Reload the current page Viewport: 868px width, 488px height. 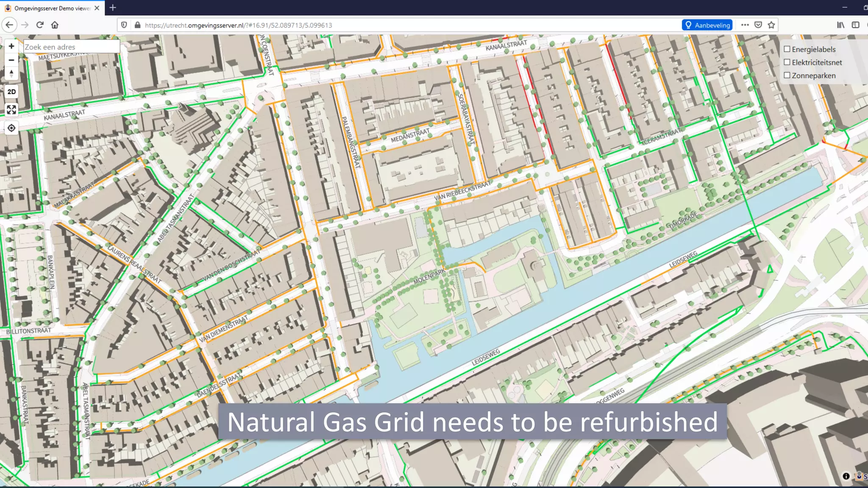click(40, 25)
